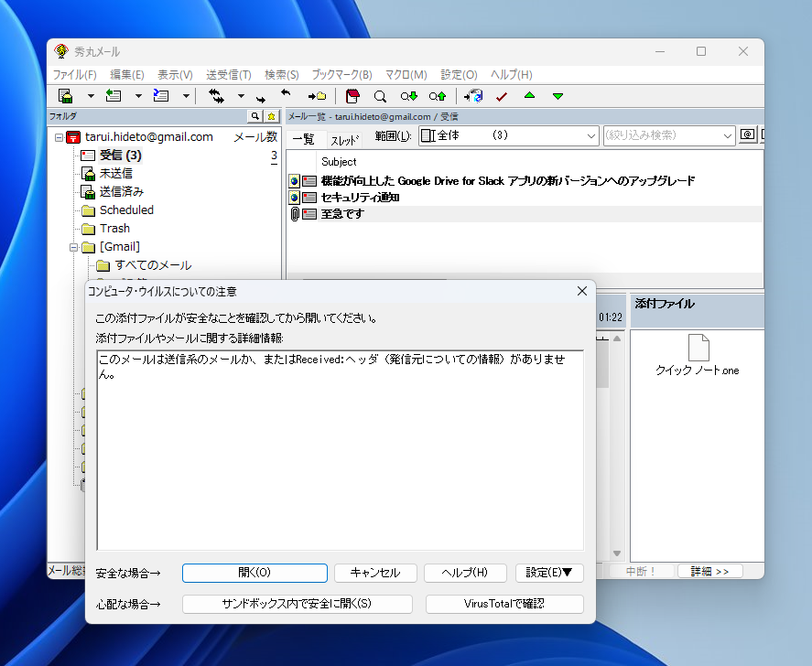The height and width of the screenshot is (666, 812).
Task: Click the quick search icon above folder pane
Action: (x=256, y=116)
